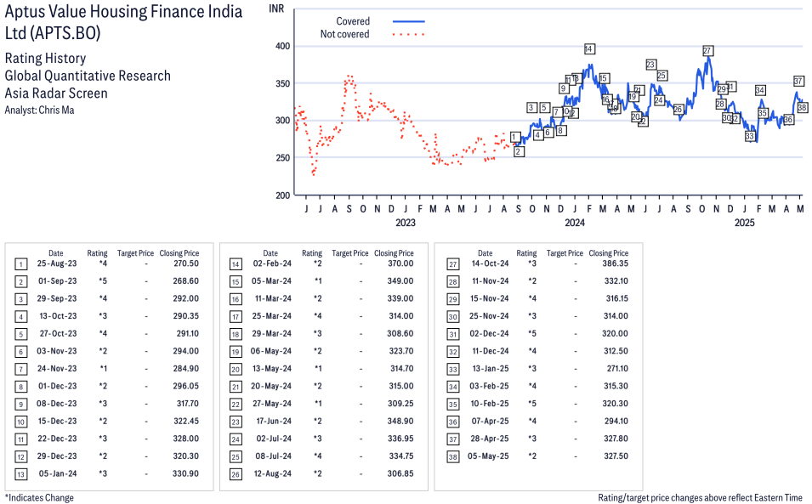
Task: Select the closing price 284.90
Action: coord(186,368)
